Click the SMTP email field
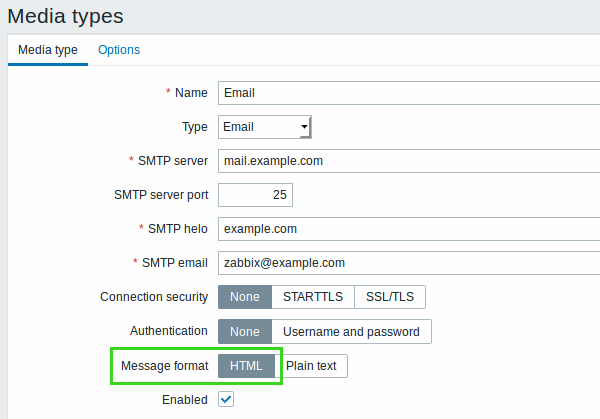The height and width of the screenshot is (419, 600). click(x=409, y=263)
